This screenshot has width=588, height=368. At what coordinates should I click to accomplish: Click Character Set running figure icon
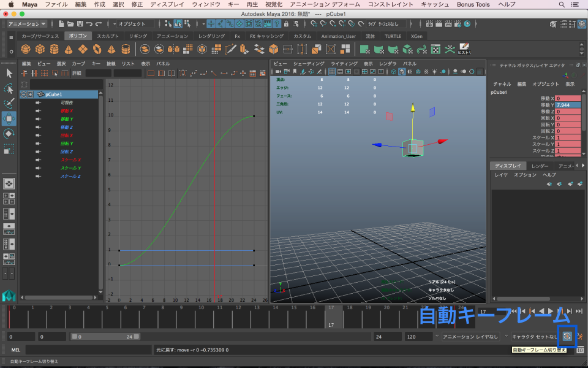tap(581, 337)
